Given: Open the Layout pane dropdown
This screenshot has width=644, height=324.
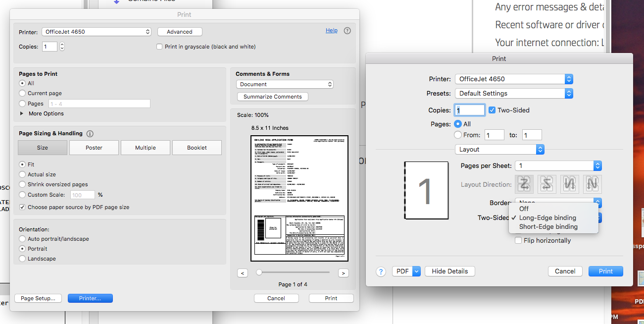Looking at the screenshot, I should pyautogui.click(x=499, y=149).
